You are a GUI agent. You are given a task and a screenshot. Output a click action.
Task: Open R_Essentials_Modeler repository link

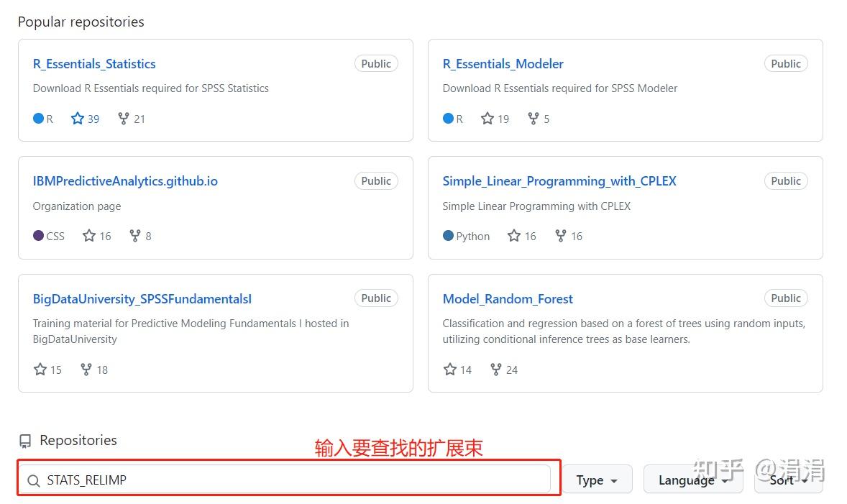click(503, 64)
